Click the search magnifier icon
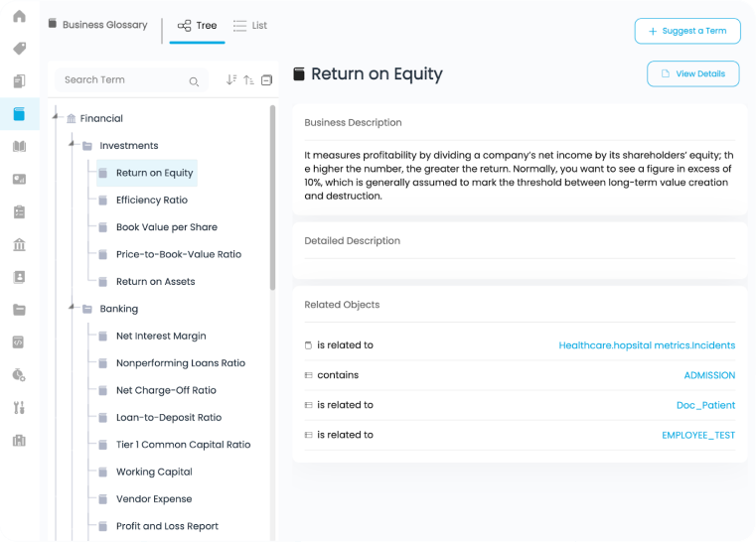The image size is (756, 542). coord(194,81)
